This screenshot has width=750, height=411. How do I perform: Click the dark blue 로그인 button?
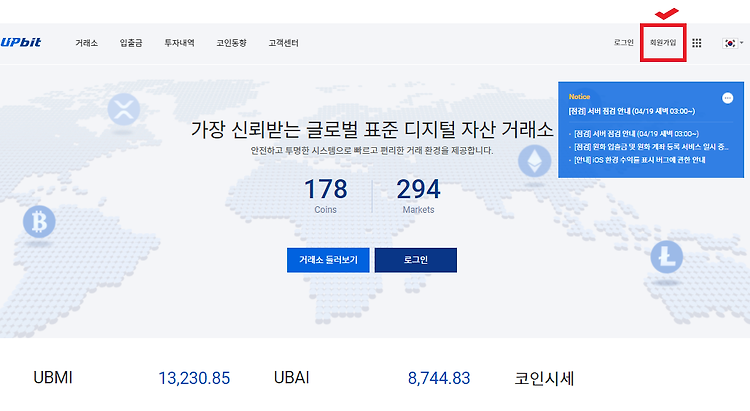(416, 260)
